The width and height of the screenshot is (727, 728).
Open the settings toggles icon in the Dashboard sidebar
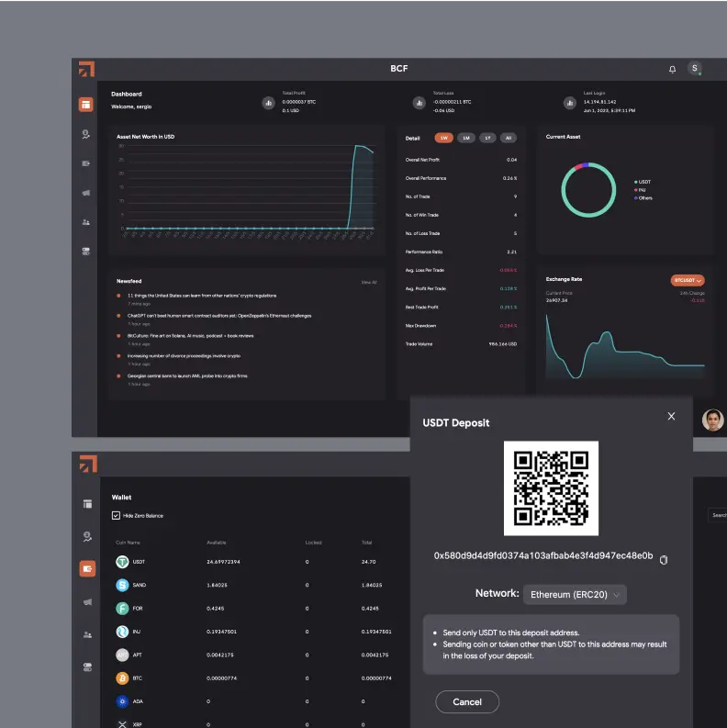[x=86, y=252]
